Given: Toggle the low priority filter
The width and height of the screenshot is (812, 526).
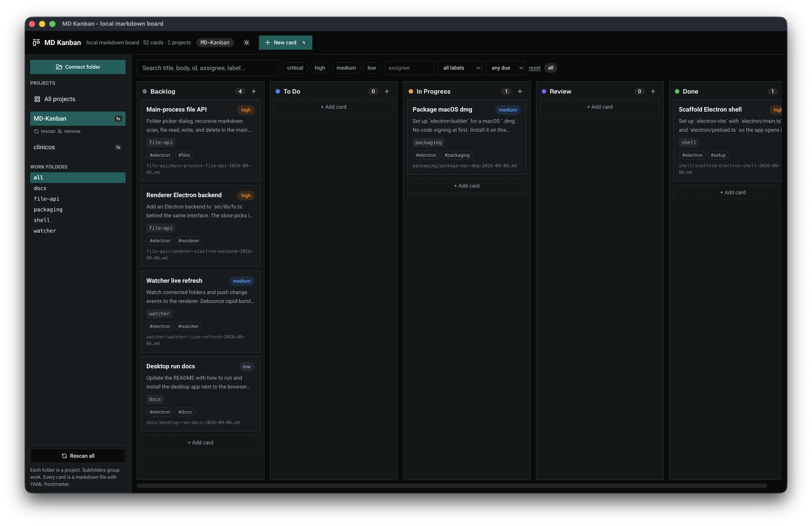Looking at the screenshot, I should pyautogui.click(x=372, y=68).
